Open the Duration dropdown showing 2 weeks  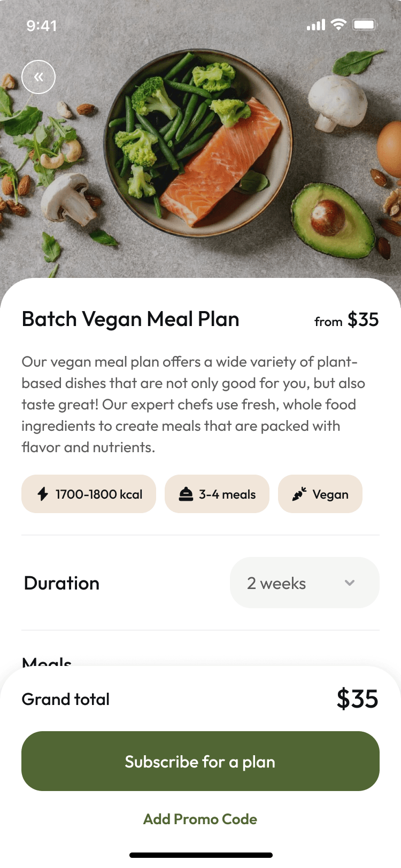pyautogui.click(x=304, y=583)
